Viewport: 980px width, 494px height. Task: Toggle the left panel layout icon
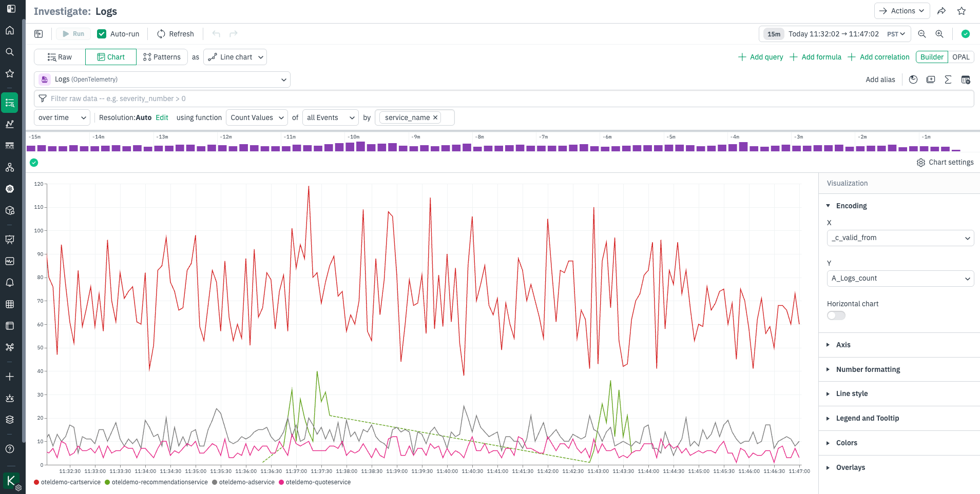tap(39, 34)
